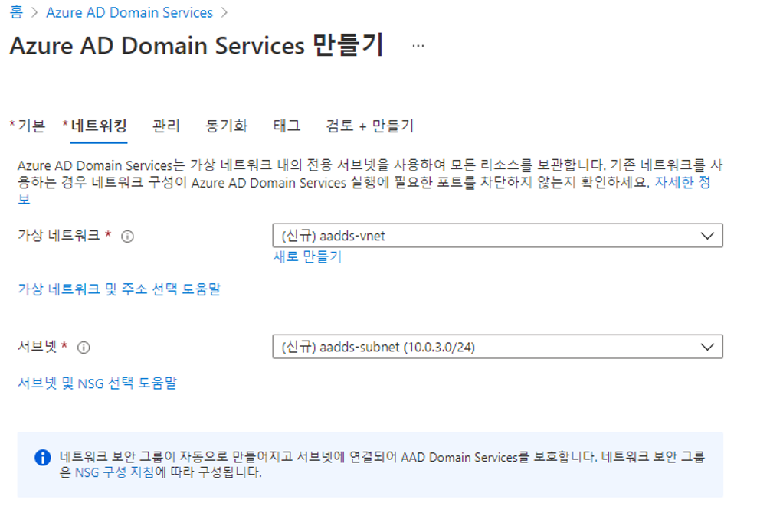Open the 검토 + 만들기 tab
The height and width of the screenshot is (532, 770).
370,126
